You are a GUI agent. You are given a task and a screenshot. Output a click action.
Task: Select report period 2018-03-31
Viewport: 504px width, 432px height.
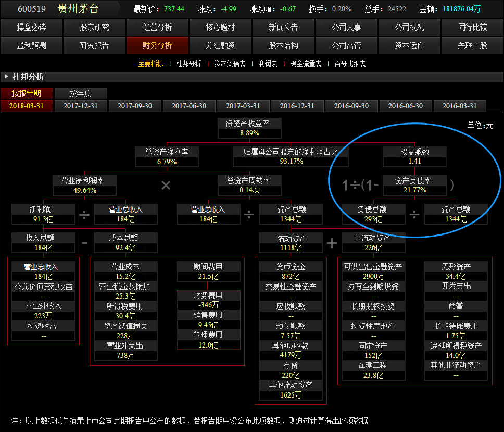27,106
